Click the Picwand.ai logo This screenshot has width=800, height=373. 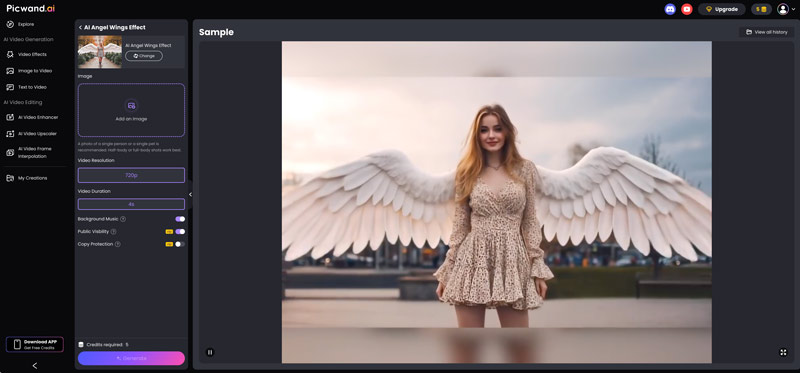(x=31, y=8)
